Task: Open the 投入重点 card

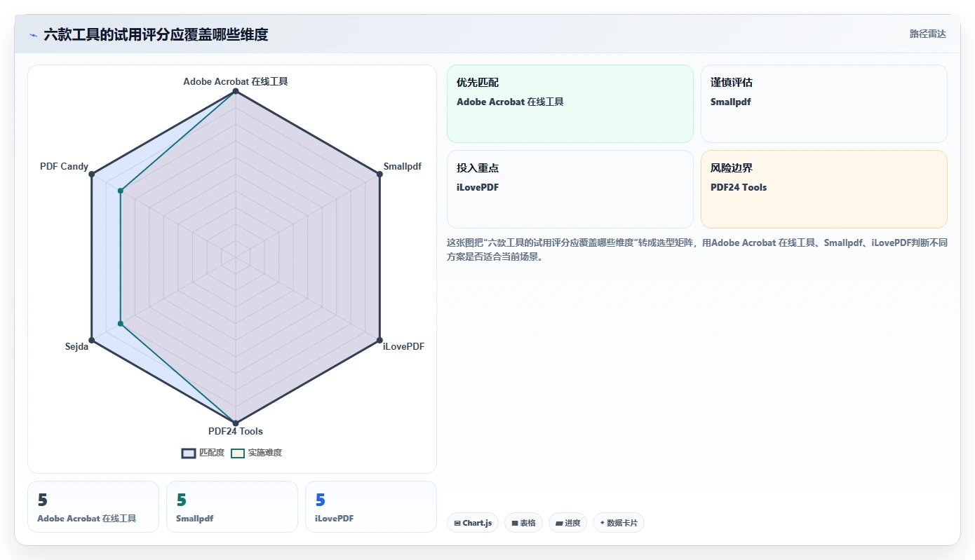Action: pos(570,189)
